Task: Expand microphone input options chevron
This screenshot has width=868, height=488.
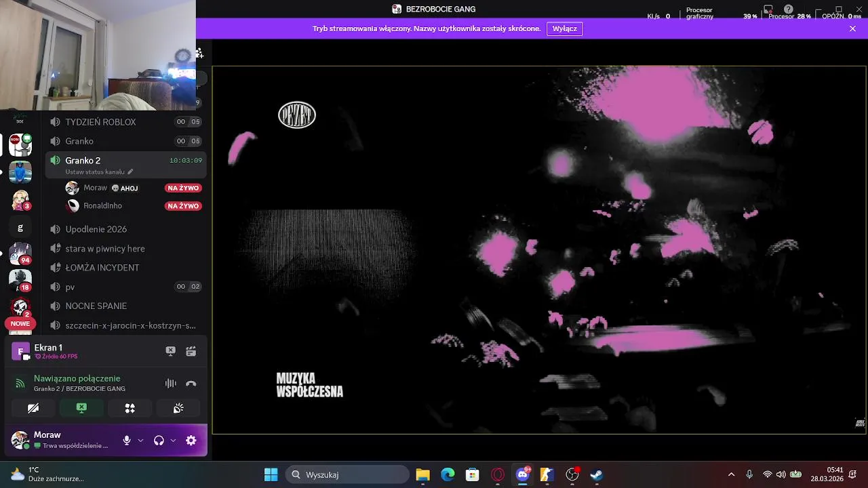Action: pos(140,441)
